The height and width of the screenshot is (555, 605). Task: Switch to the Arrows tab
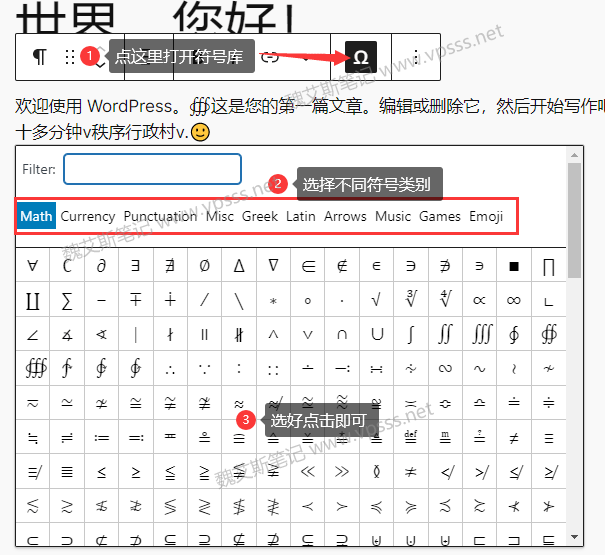(345, 216)
